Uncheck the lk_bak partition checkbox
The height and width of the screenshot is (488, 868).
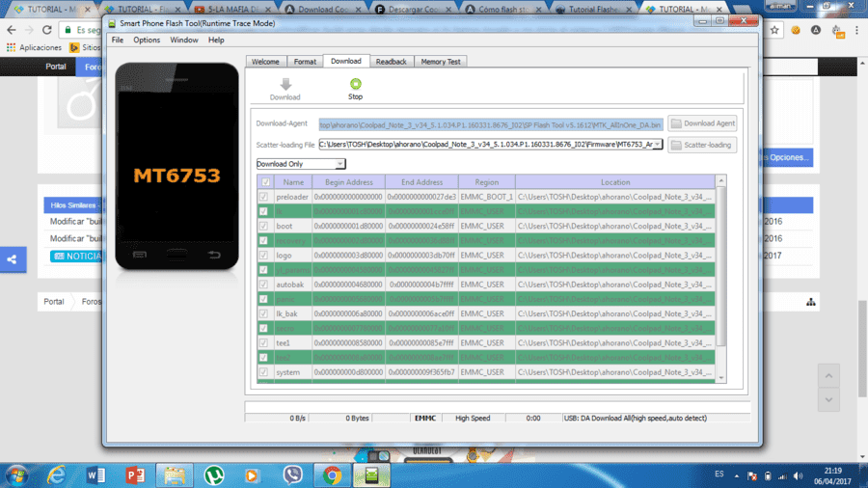[263, 313]
